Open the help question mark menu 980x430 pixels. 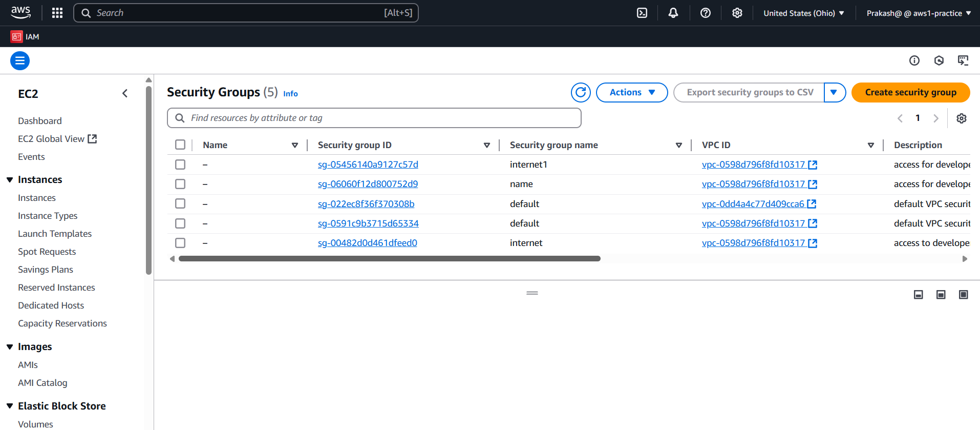click(706, 13)
